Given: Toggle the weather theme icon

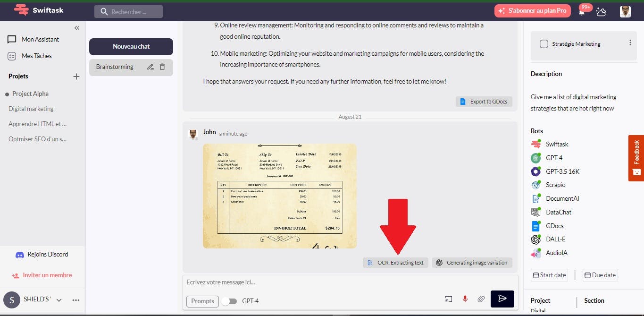Looking at the screenshot, I should pyautogui.click(x=601, y=12).
